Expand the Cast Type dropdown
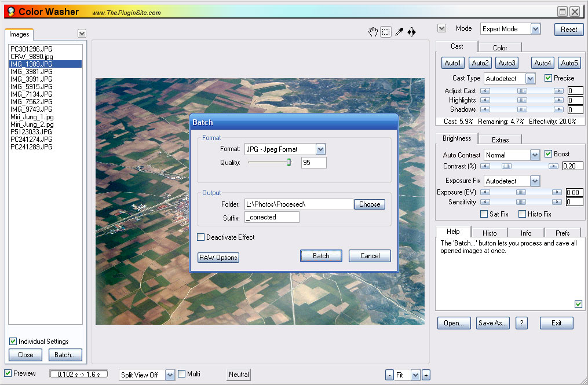 click(530, 78)
